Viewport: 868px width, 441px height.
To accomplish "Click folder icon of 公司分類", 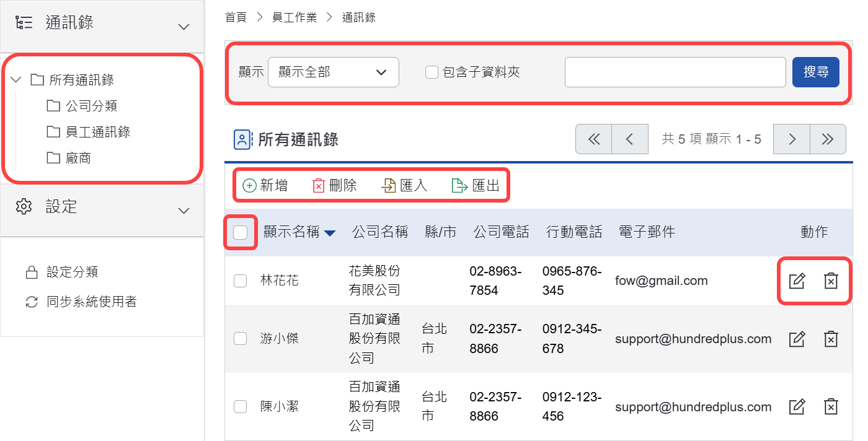I will [x=53, y=106].
